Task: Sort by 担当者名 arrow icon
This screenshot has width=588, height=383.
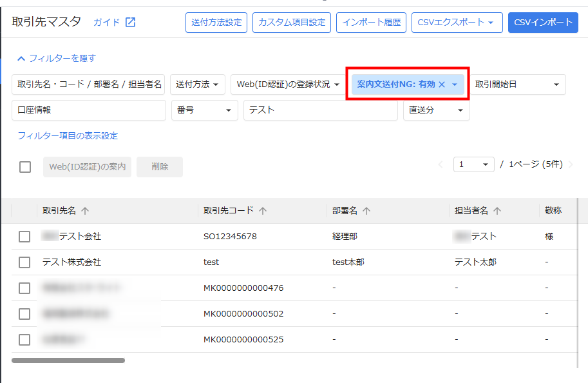Action: (x=497, y=211)
